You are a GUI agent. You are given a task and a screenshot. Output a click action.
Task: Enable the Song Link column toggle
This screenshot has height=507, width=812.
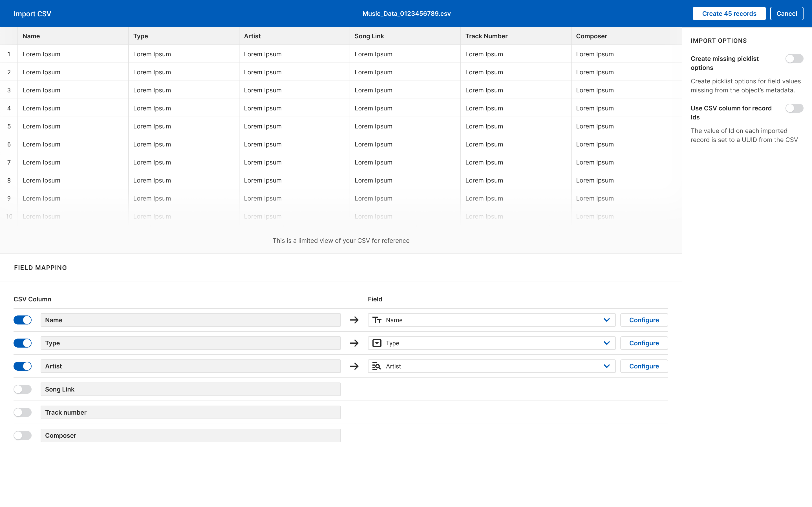pos(23,389)
